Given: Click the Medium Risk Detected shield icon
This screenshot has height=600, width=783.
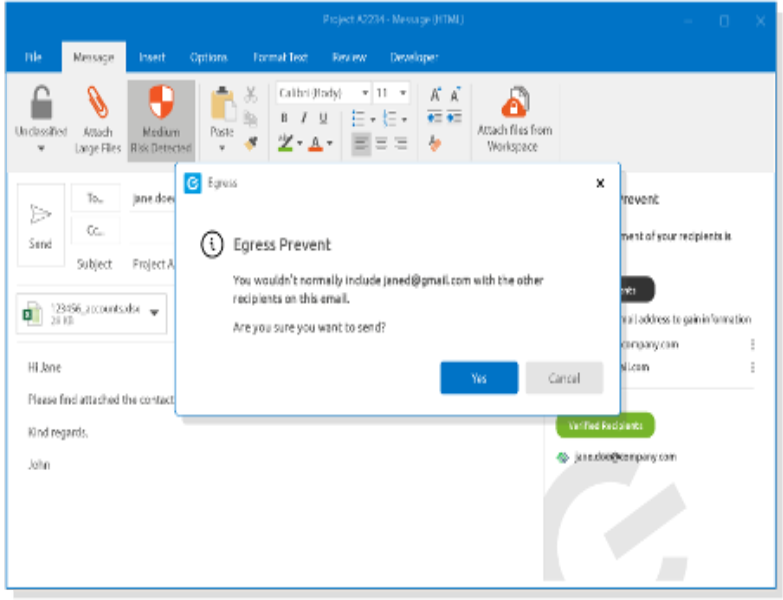Looking at the screenshot, I should tap(161, 103).
